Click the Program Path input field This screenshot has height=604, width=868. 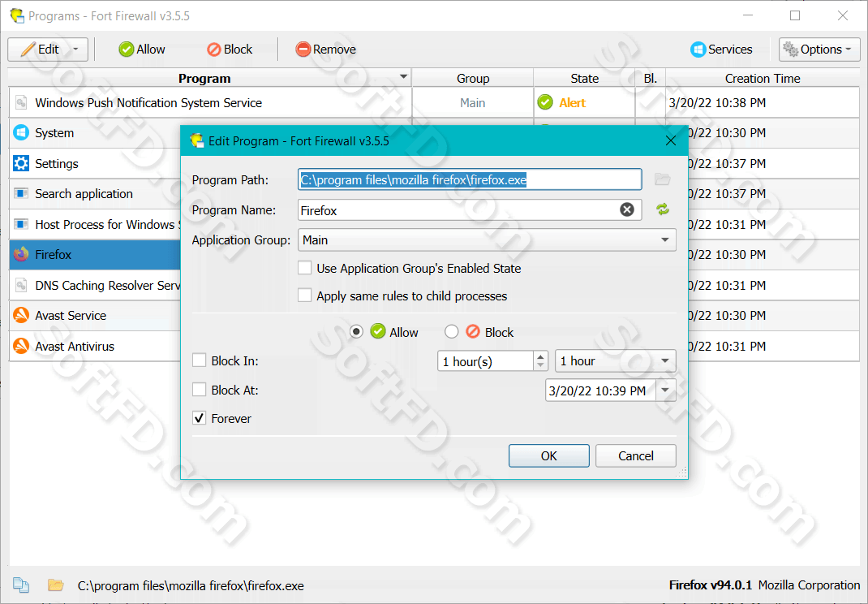[470, 179]
